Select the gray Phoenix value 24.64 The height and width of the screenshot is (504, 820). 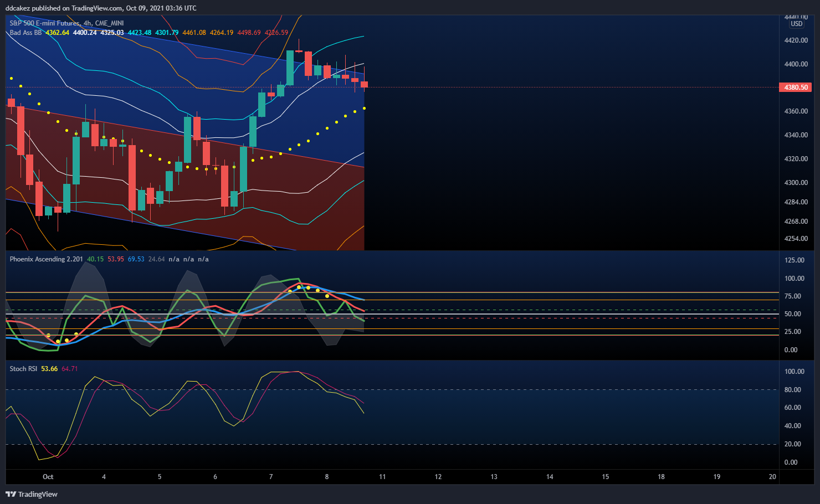(157, 259)
